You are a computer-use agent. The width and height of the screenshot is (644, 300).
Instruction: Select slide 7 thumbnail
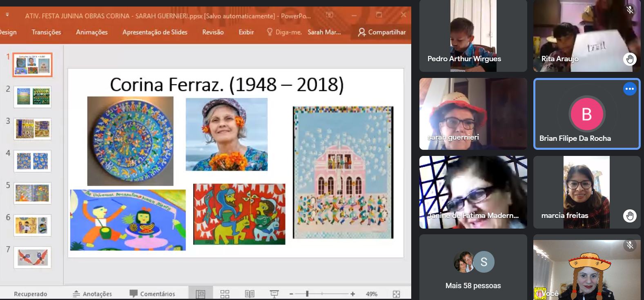pos(32,258)
